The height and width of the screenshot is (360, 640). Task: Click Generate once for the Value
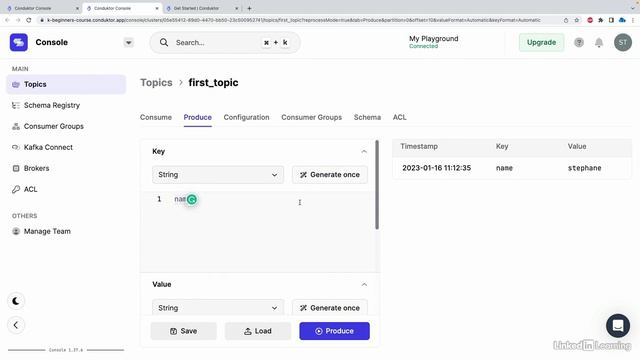330,308
